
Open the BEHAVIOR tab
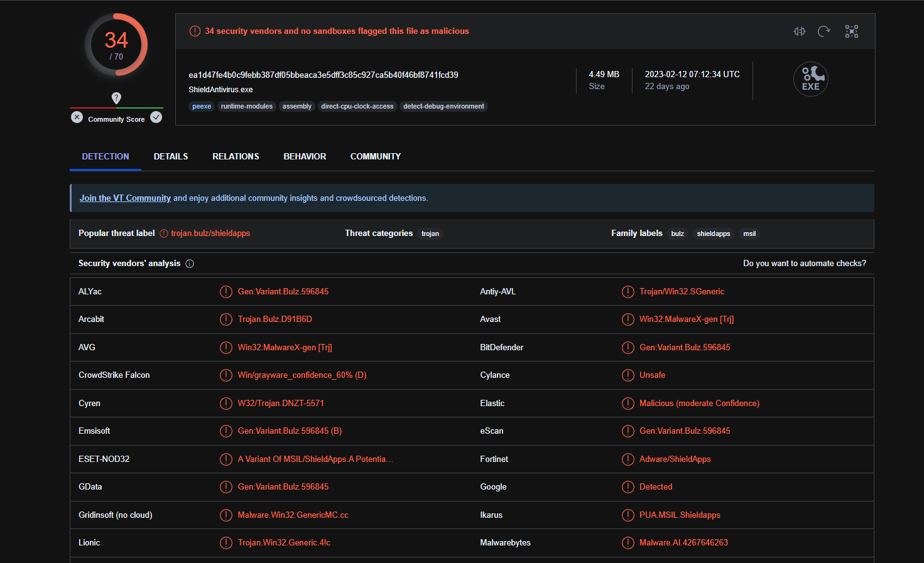coord(305,157)
